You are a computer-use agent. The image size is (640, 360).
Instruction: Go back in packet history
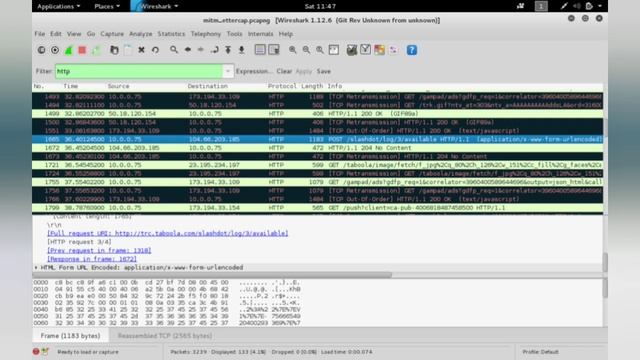(x=187, y=50)
